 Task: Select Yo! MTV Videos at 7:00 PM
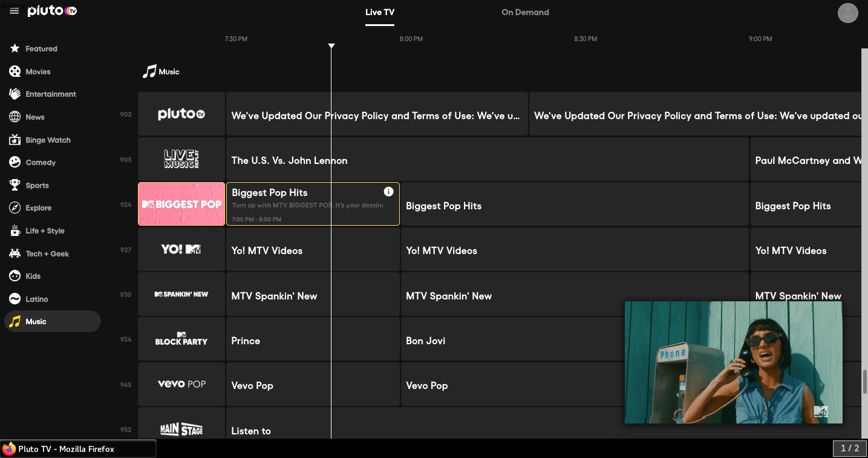313,249
